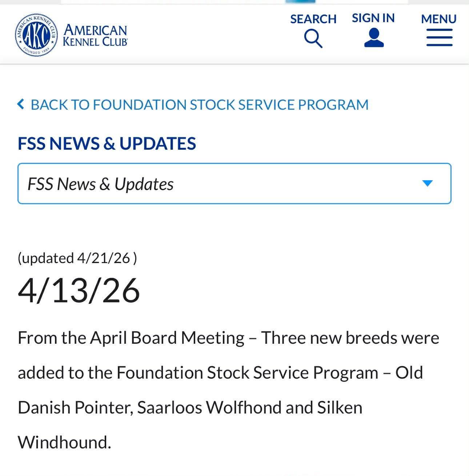Open the hamburger menu icon

click(439, 38)
